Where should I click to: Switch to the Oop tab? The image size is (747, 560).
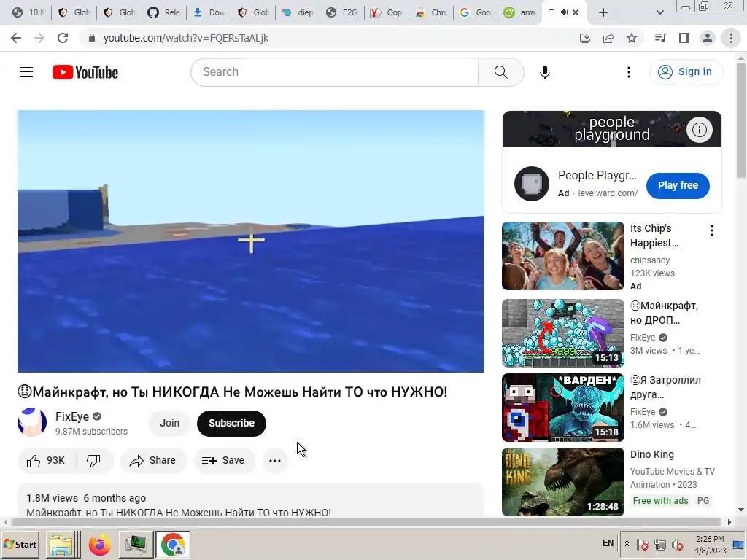pos(386,12)
